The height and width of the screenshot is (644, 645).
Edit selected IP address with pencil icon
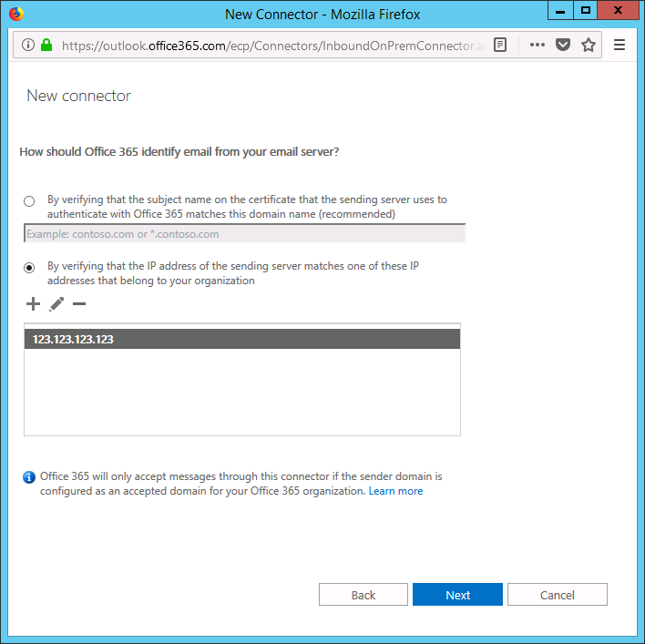56,304
